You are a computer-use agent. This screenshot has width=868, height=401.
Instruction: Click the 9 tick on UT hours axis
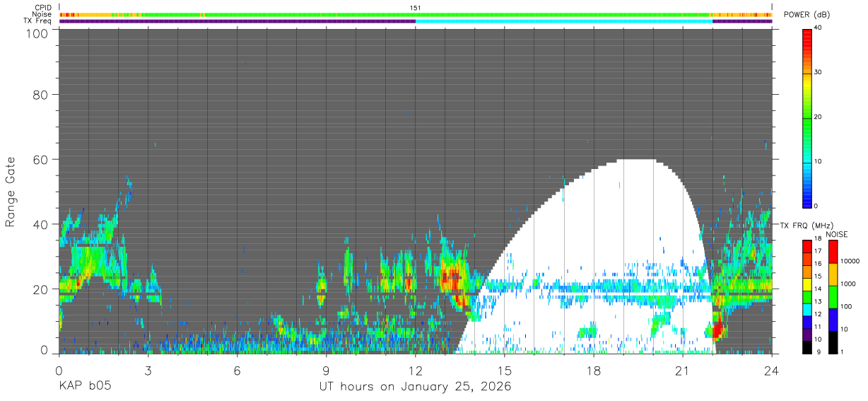click(x=327, y=370)
